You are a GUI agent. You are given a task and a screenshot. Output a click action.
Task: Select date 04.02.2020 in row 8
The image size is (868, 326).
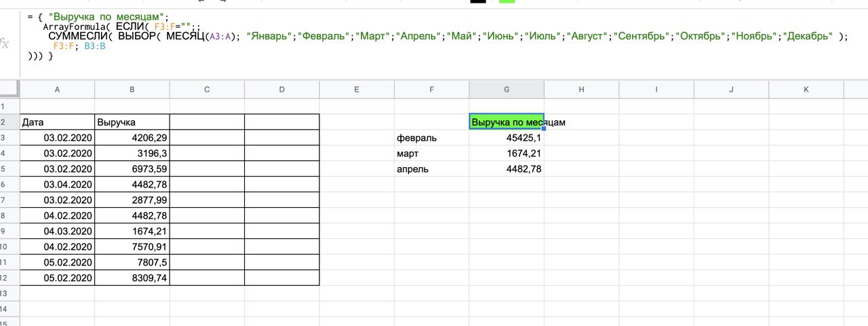point(58,216)
